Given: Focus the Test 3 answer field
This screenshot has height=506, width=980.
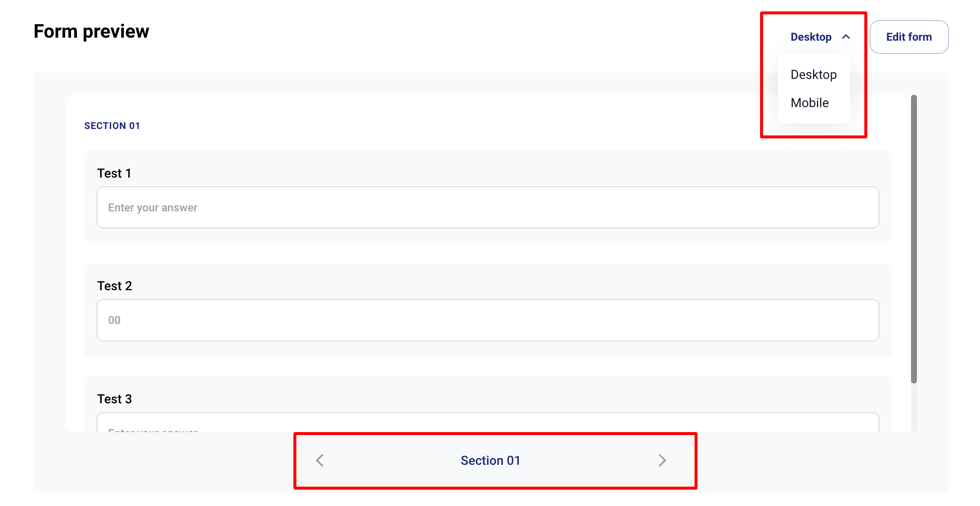Looking at the screenshot, I should [488, 423].
